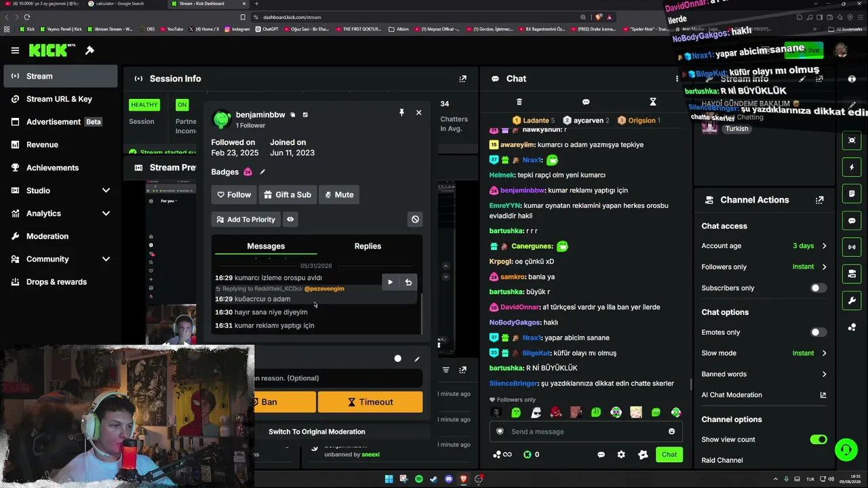Pop out the Session Info panel
Screen dimensions: 868x488
coord(462,79)
